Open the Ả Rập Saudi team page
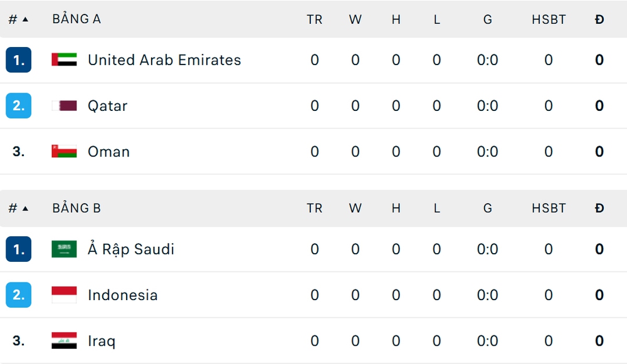 (x=130, y=249)
